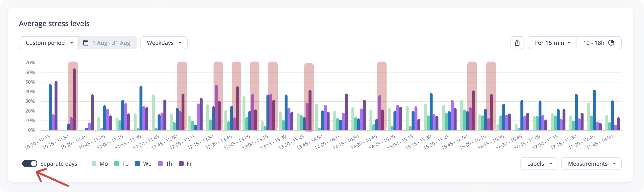Image resolution: width=644 pixels, height=192 pixels.
Task: Toggle Th series in the legend
Action: pos(165,164)
